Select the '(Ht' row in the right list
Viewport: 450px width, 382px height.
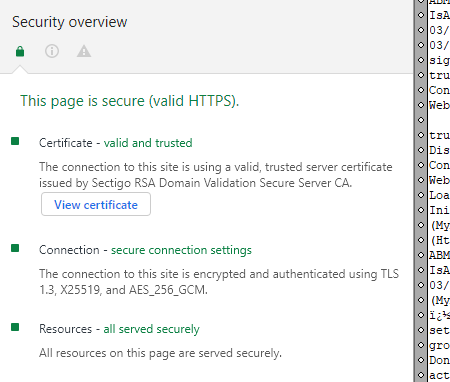(439, 240)
